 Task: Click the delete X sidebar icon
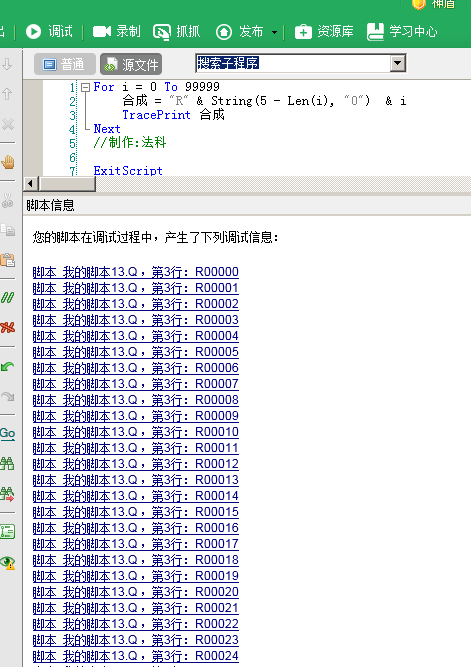point(8,124)
